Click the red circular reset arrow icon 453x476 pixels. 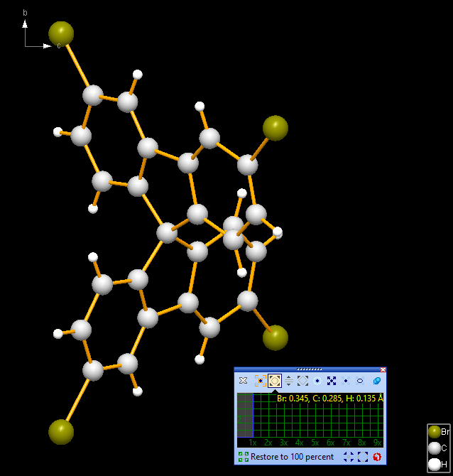[377, 457]
